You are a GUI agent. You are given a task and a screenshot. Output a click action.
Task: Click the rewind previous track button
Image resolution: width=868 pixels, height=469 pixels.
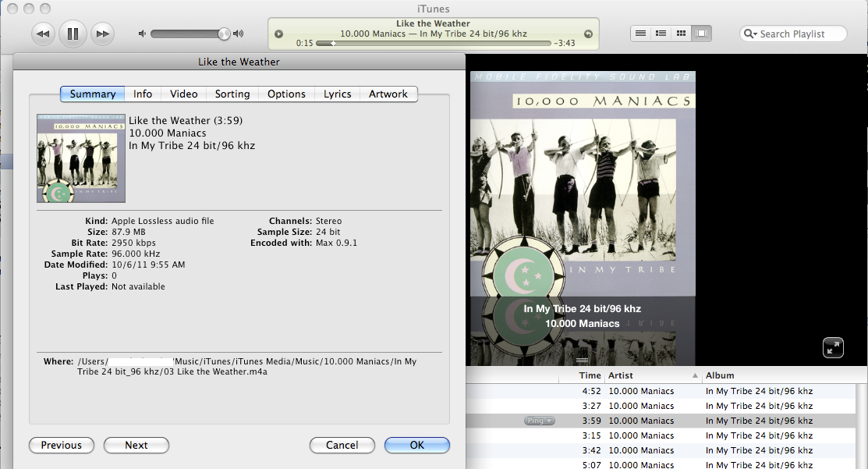[43, 34]
